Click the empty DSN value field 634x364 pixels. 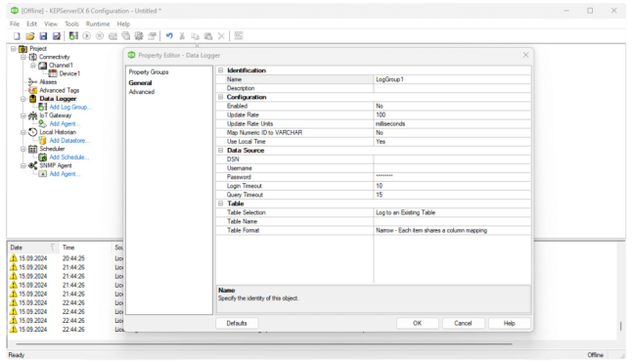(x=452, y=159)
